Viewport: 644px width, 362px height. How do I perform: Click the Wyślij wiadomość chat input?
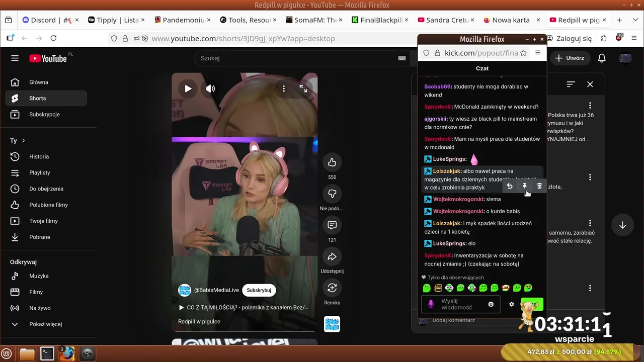[461, 304]
